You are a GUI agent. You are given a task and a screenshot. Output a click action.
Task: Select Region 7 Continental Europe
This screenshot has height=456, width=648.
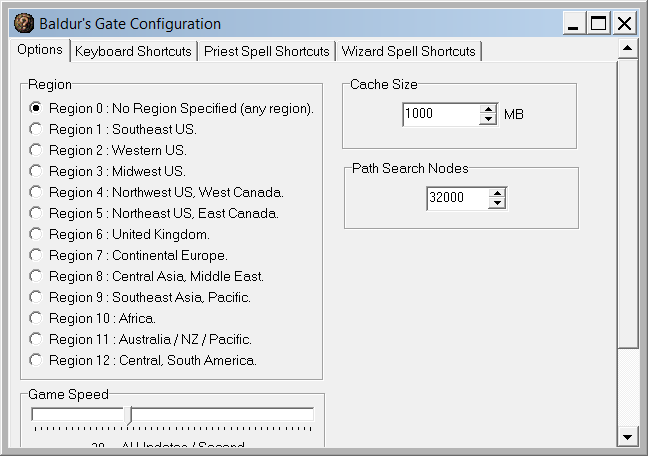[36, 255]
